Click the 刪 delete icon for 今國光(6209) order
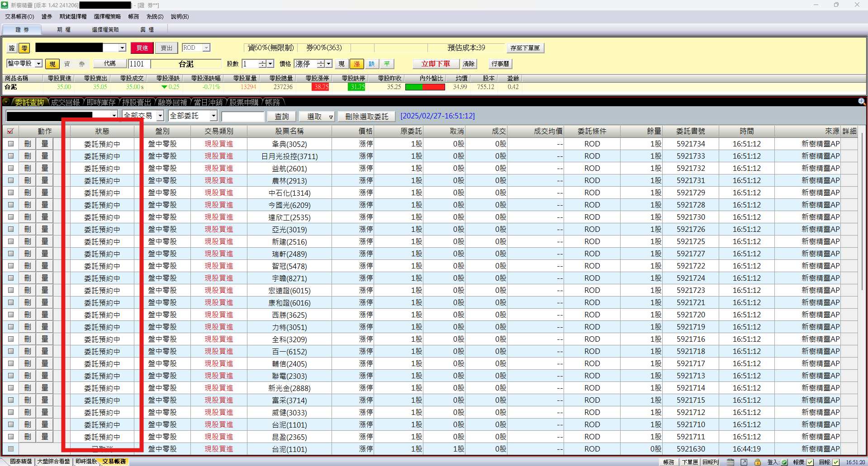Image resolution: width=868 pixels, height=466 pixels. [x=28, y=205]
